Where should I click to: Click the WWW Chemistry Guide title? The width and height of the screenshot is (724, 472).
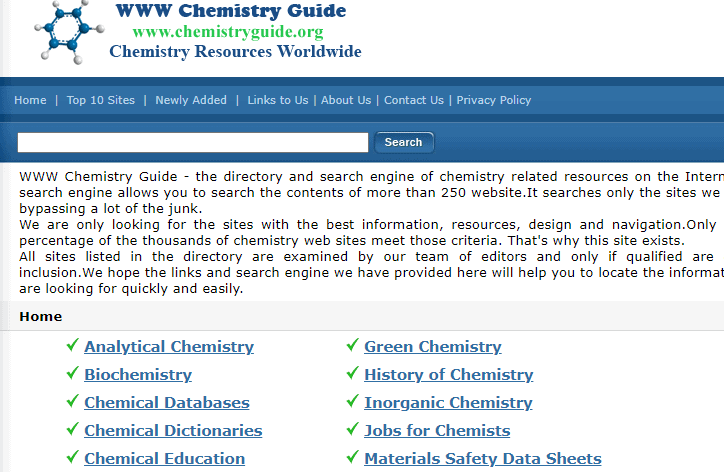[231, 10]
